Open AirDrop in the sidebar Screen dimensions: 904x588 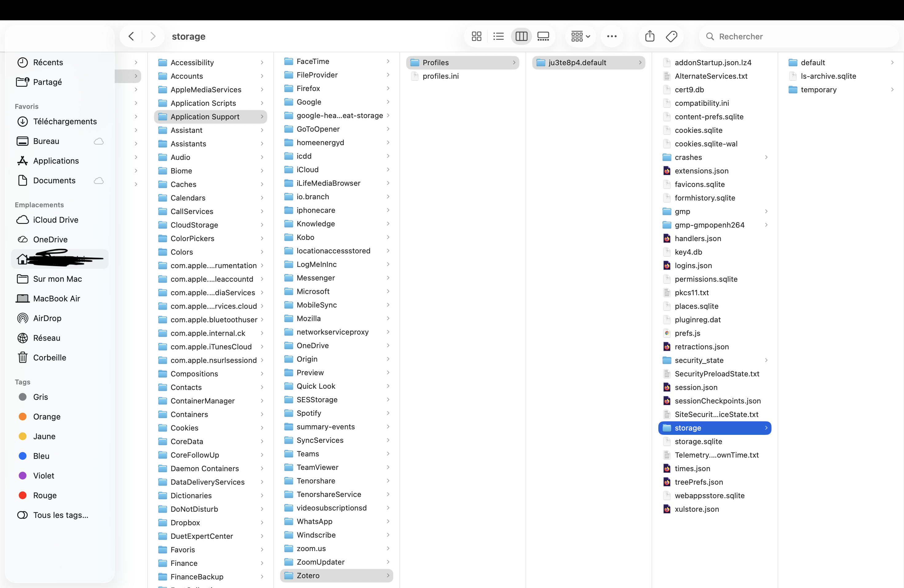tap(47, 318)
